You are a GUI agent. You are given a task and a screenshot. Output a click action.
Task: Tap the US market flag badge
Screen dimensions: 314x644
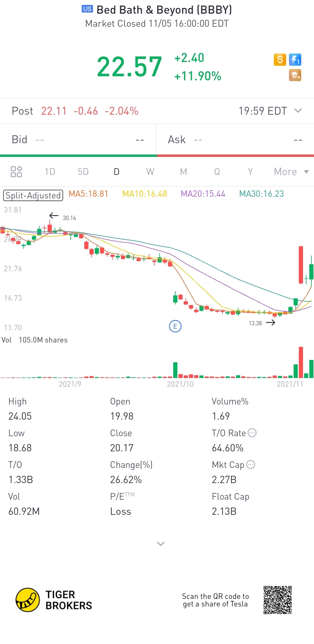pos(87,9)
